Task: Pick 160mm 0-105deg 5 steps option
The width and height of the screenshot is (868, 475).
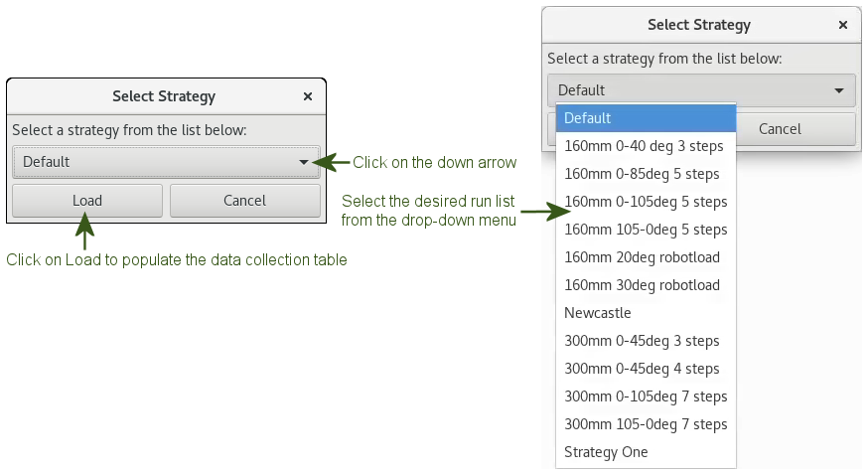Action: pos(646,202)
